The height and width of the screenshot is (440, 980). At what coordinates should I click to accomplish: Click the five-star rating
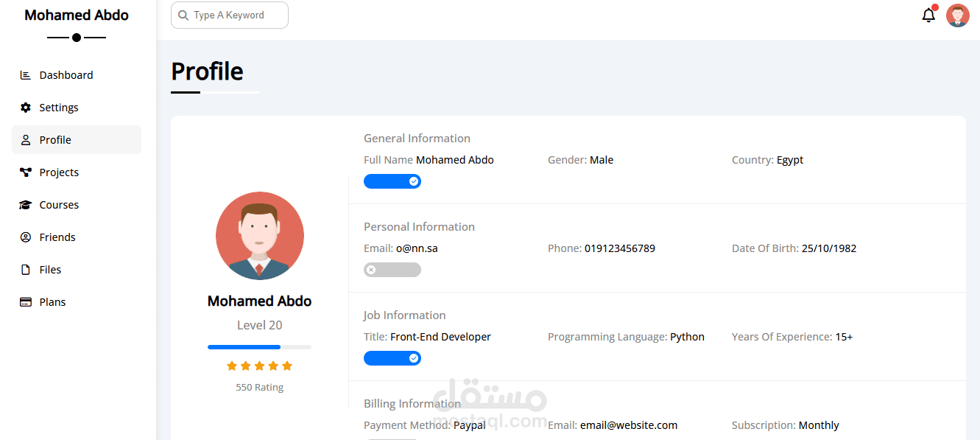(x=259, y=366)
